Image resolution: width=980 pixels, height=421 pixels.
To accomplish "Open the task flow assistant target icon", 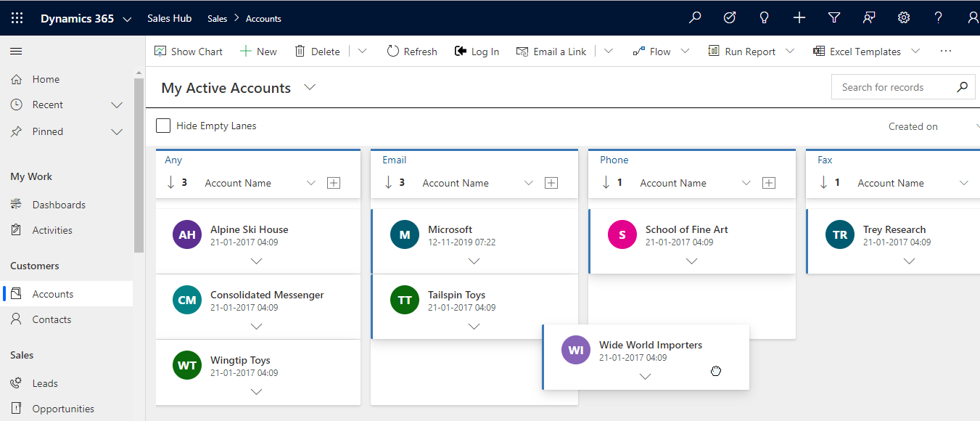I will [730, 18].
